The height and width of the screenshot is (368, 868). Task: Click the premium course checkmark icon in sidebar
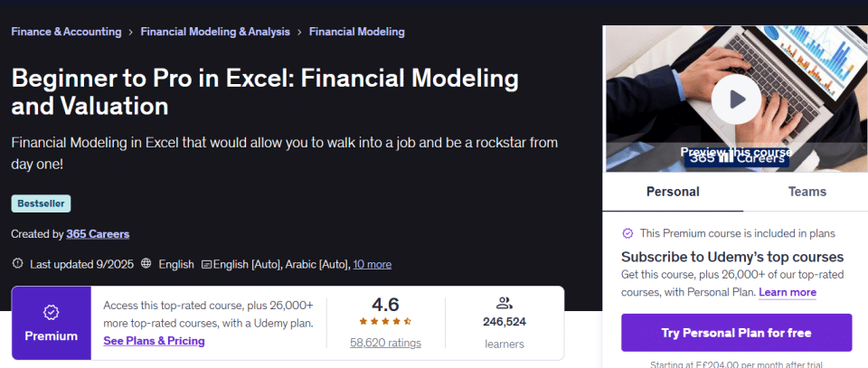pyautogui.click(x=627, y=232)
